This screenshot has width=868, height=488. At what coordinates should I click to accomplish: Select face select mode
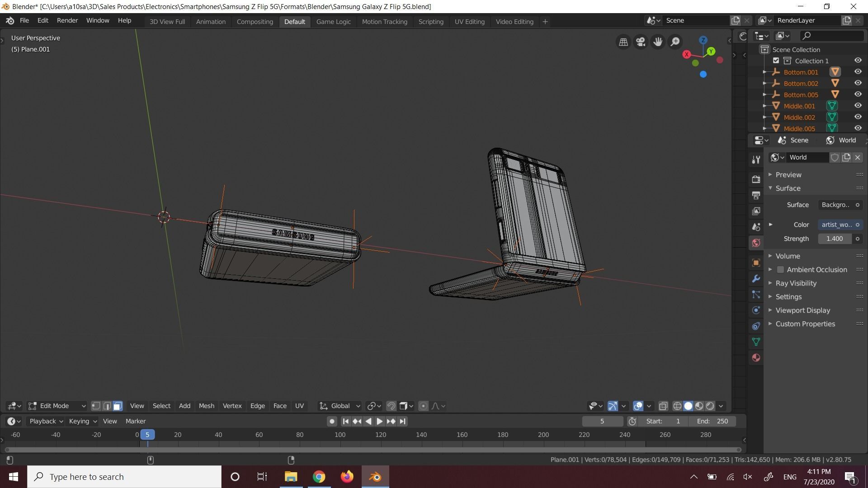[118, 406]
